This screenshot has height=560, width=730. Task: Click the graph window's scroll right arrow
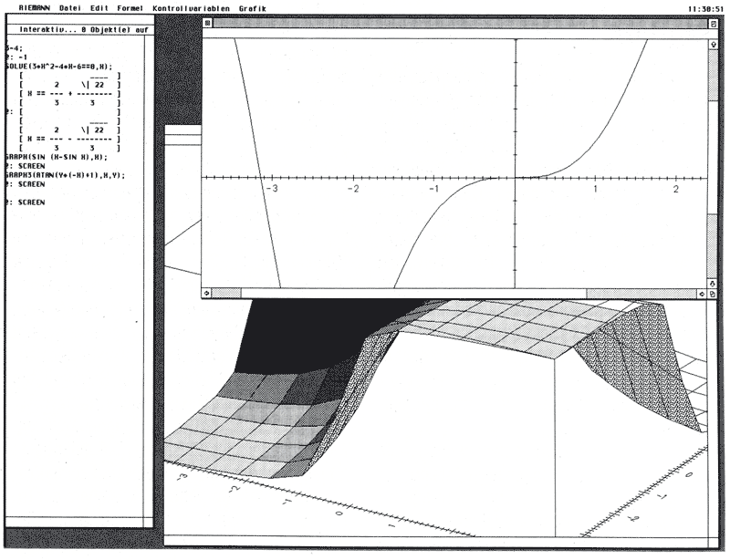click(701, 294)
